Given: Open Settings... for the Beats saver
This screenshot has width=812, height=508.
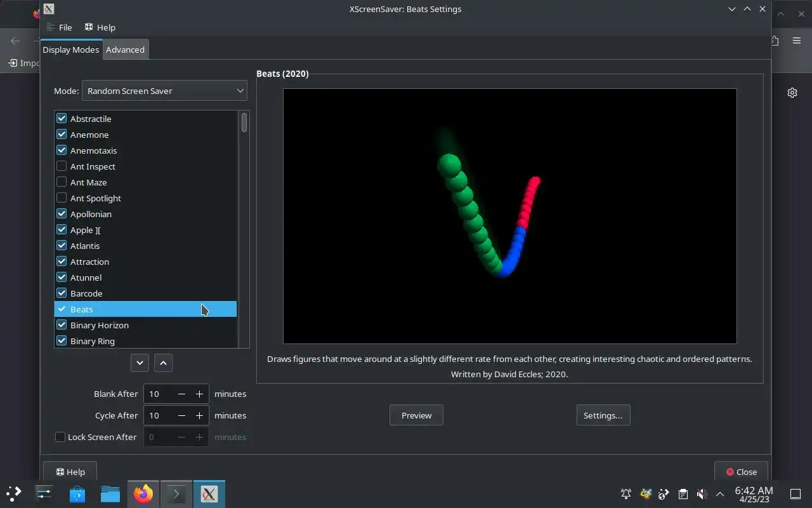Looking at the screenshot, I should click(x=603, y=415).
